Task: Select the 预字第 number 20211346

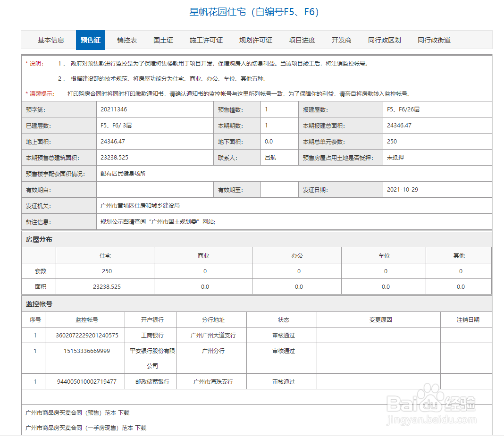Action: 114,109
